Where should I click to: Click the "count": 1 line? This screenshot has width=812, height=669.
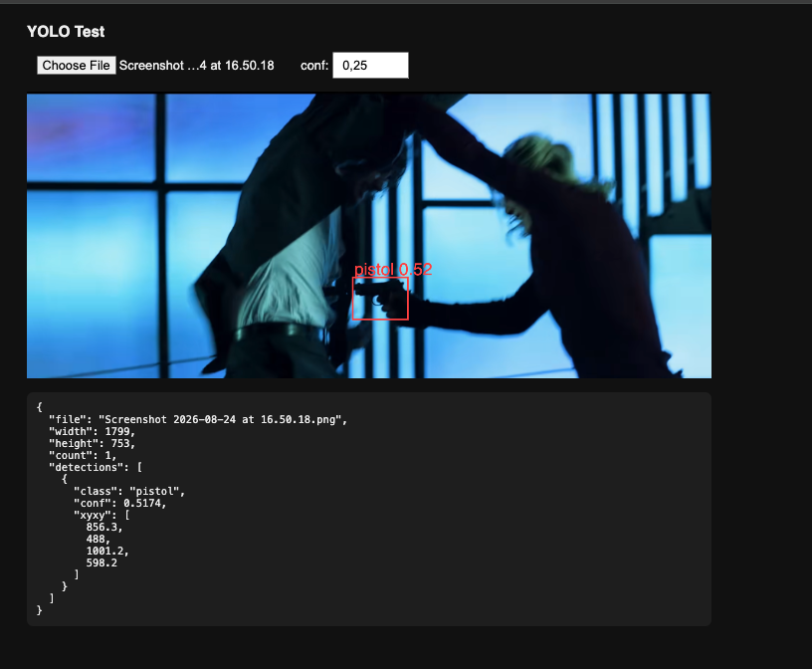pyautogui.click(x=83, y=455)
